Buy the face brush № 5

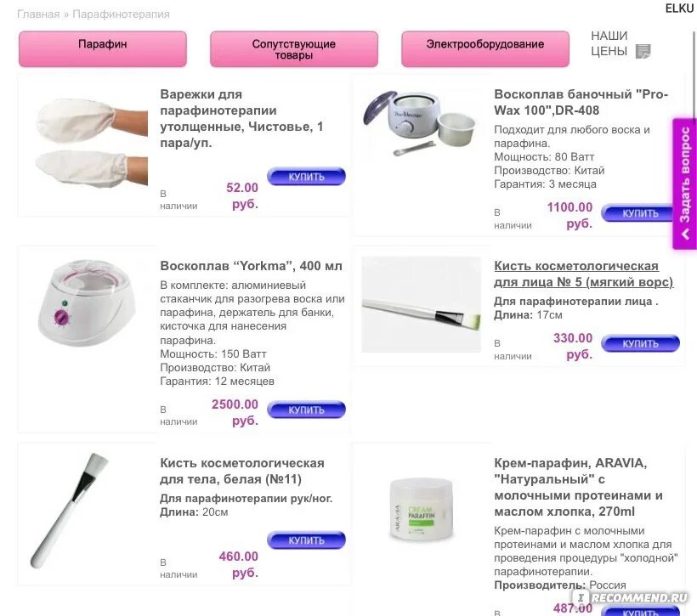pyautogui.click(x=640, y=343)
